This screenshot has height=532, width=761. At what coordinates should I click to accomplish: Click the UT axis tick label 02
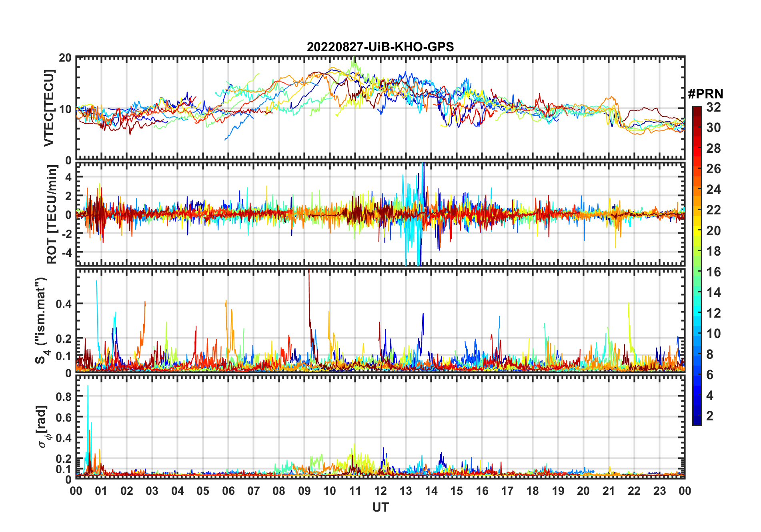point(127,491)
